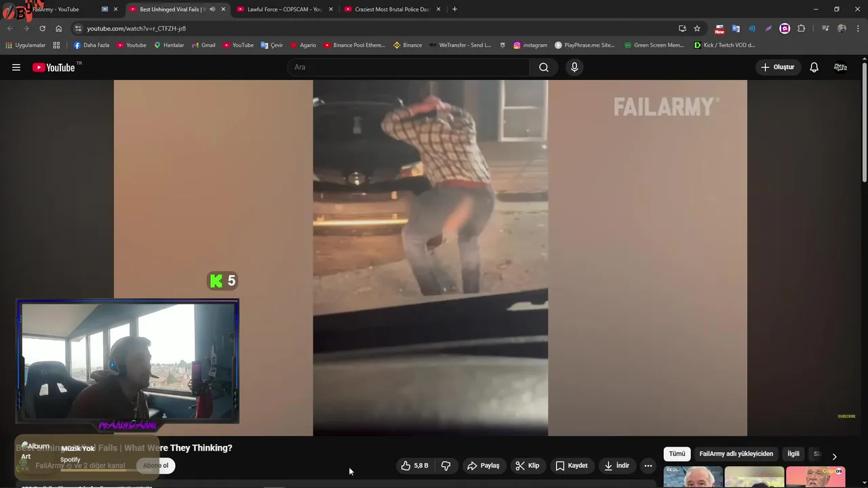Open the Gmail bookmark
868x488 pixels.
(x=203, y=45)
